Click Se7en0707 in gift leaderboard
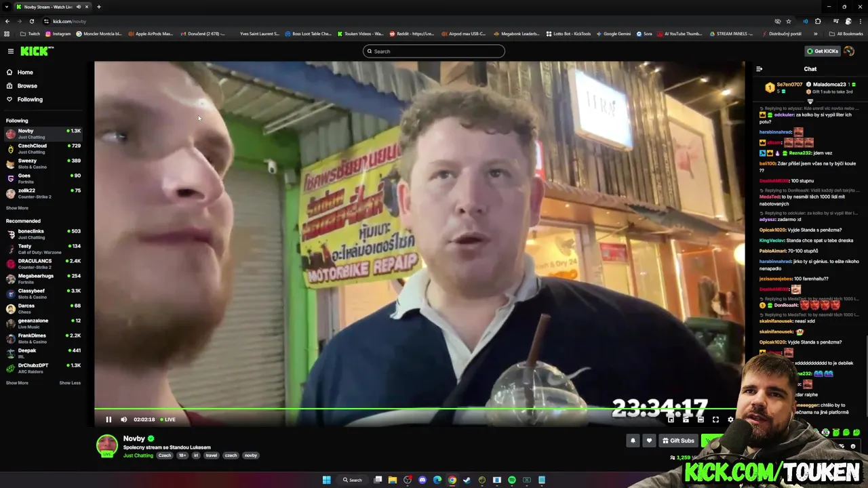 click(x=789, y=85)
